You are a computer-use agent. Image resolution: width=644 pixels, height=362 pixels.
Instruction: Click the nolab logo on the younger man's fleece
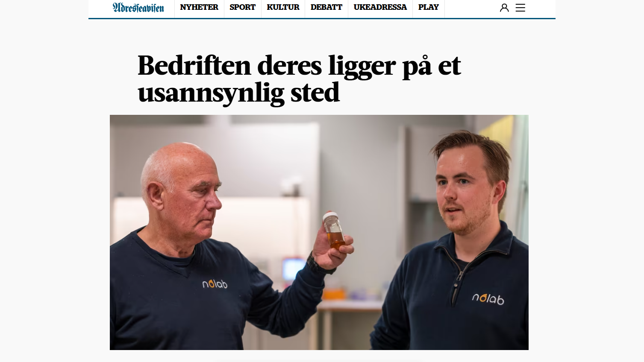(x=488, y=298)
